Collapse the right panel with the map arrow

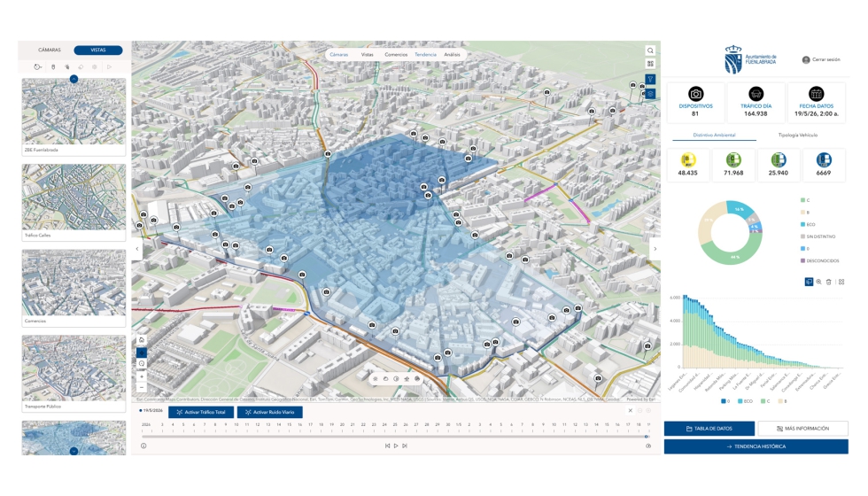click(x=655, y=249)
